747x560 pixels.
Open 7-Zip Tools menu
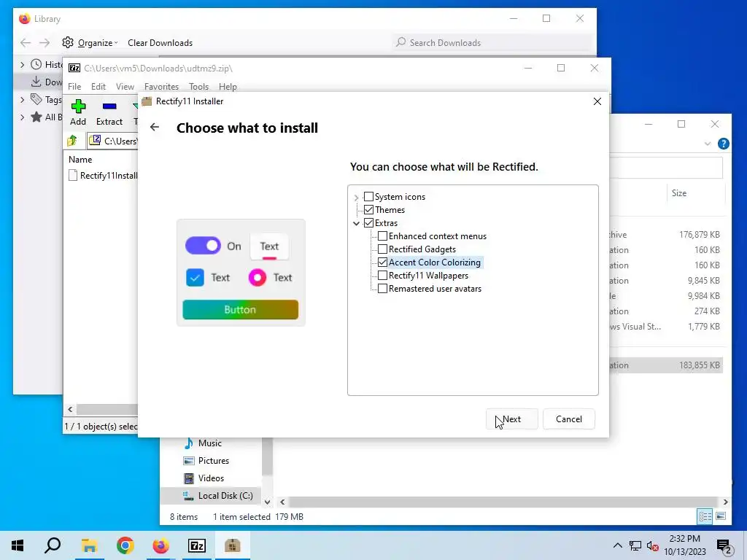(x=198, y=87)
